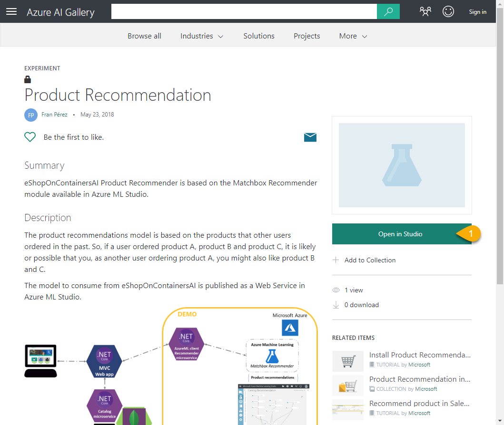The width and height of the screenshot is (504, 425).
Task: Open Product Recommendation in... collection link
Action: click(420, 379)
